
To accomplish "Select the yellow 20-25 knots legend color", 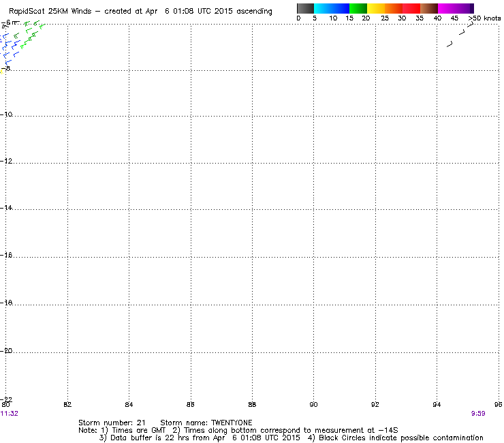I will pos(376,8).
